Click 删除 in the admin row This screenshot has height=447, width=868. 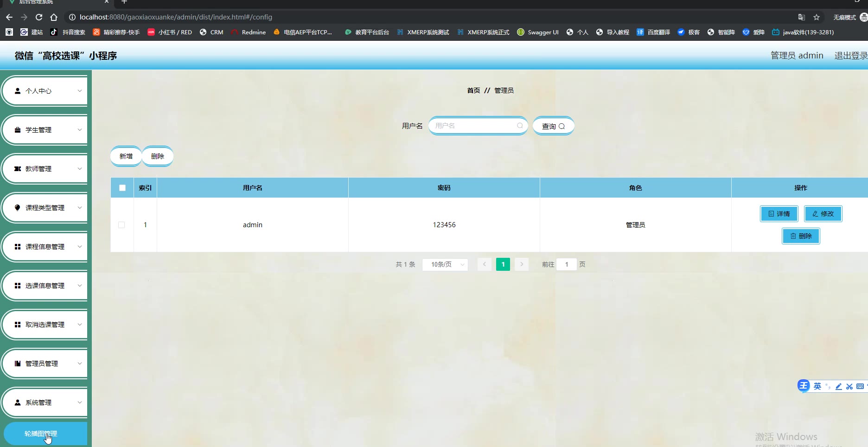[801, 236]
